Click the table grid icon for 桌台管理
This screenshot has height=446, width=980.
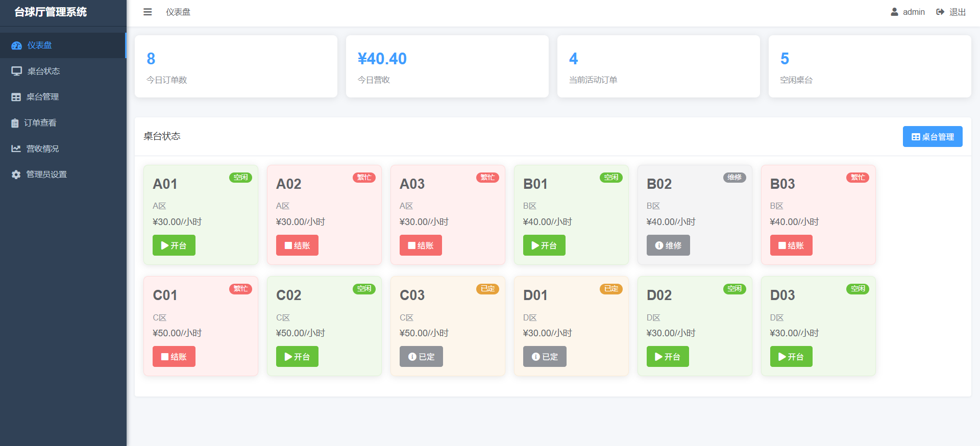coord(16,97)
